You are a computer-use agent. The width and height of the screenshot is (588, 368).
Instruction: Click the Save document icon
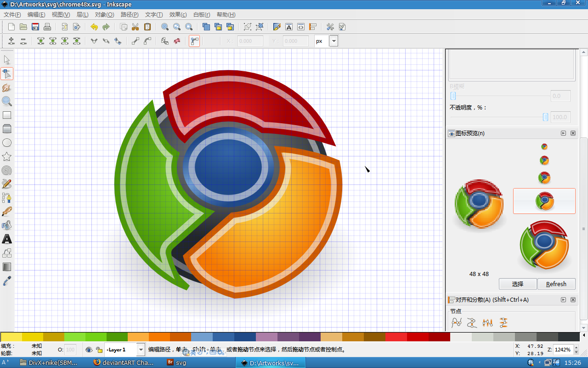35,27
